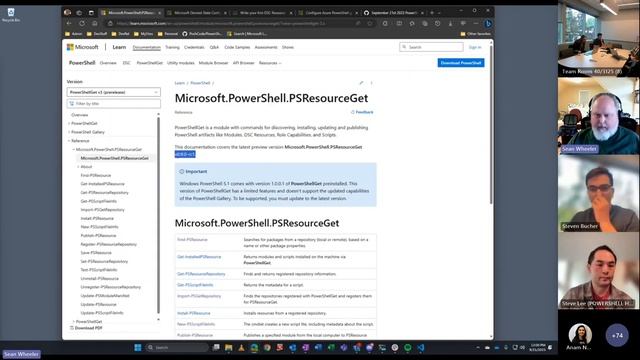
Task: Click Download PDF in sidebar
Action: point(86,328)
